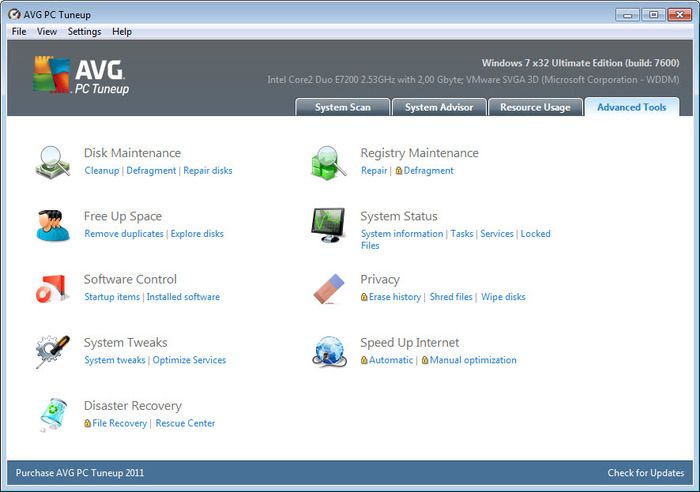Viewport: 700px width, 492px height.
Task: Open the Settings menu
Action: point(84,32)
